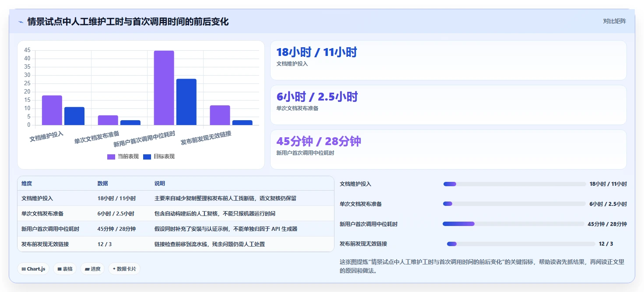Click the 12 / 3 cell in the table

104,244
